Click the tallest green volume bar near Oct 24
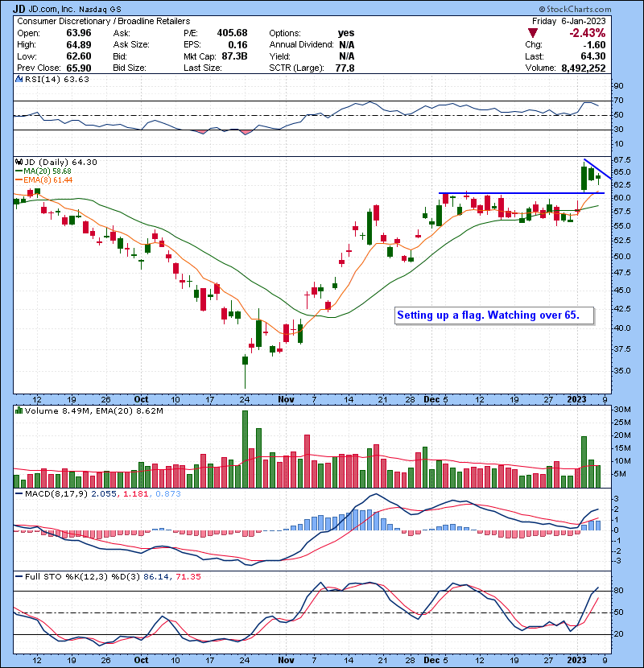 tap(245, 449)
